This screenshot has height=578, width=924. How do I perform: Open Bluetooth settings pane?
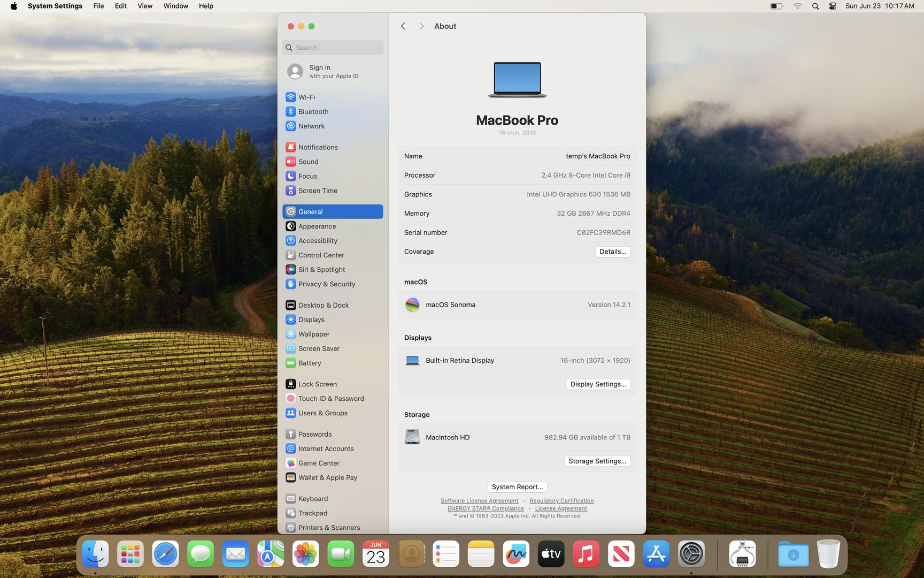coord(333,111)
